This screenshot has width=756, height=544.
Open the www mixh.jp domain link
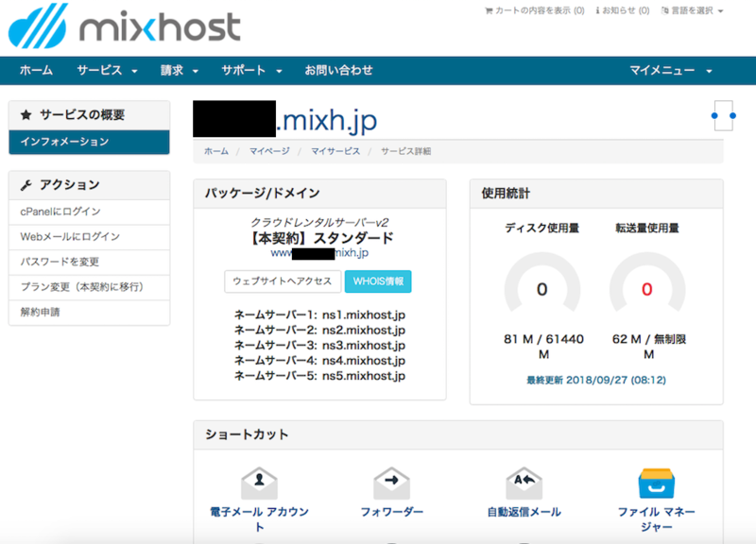coord(319,252)
